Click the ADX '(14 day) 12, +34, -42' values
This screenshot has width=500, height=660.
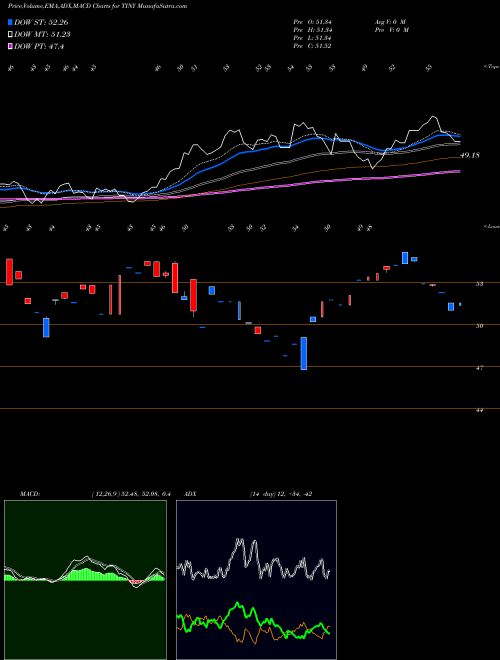point(281,494)
